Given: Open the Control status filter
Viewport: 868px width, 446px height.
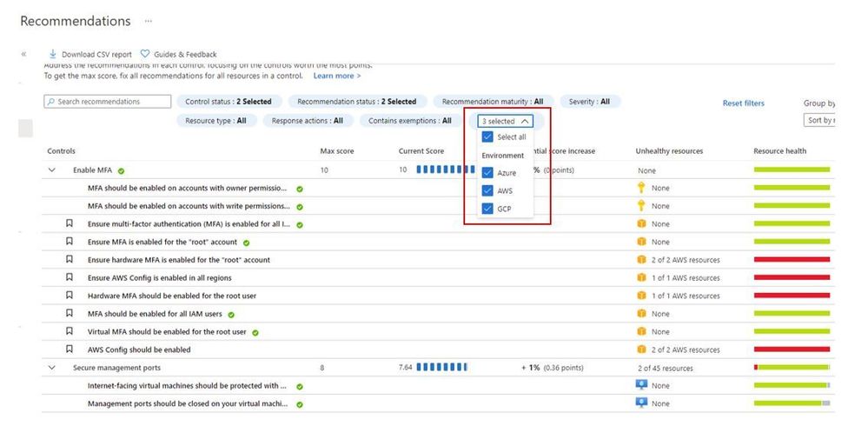Looking at the screenshot, I should click(229, 102).
